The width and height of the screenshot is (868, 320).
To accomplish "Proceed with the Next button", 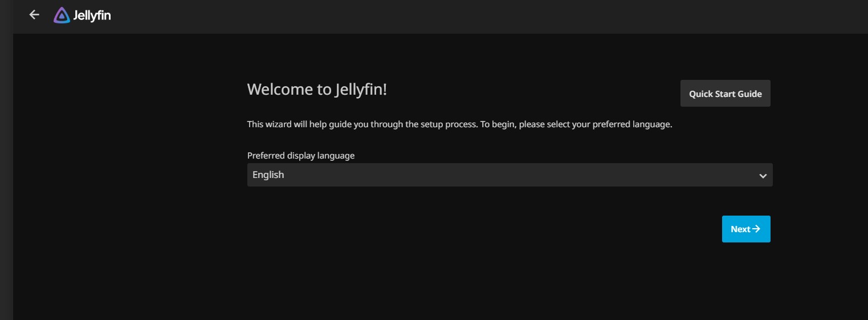I will [x=746, y=229].
